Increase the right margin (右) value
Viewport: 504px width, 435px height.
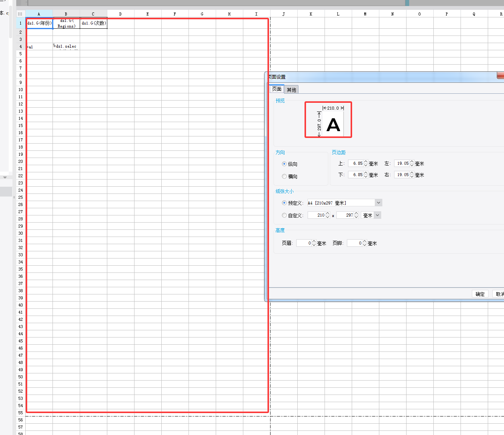[412, 173]
